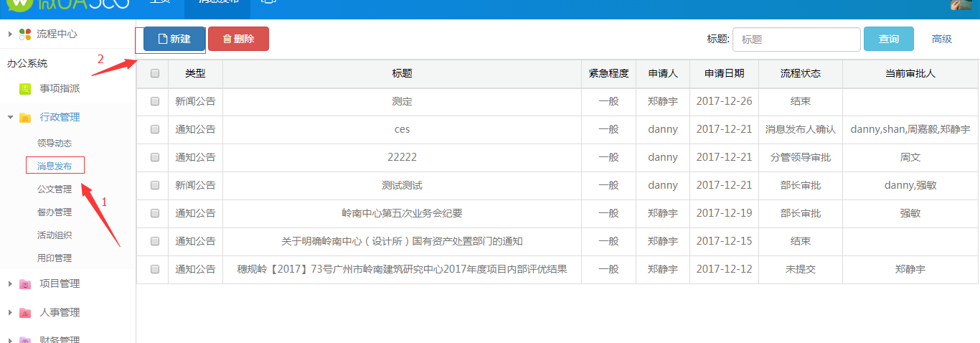Click the green 事项指派 icon
This screenshot has height=343, width=980.
pyautogui.click(x=25, y=89)
